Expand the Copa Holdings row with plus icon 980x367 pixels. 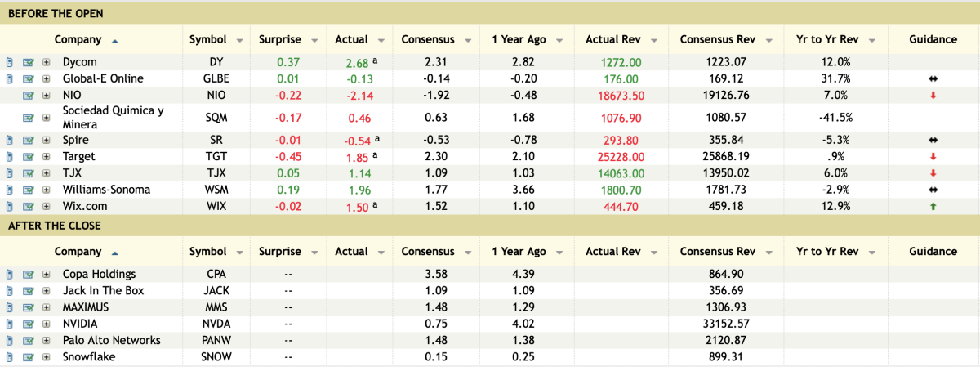coord(47,275)
